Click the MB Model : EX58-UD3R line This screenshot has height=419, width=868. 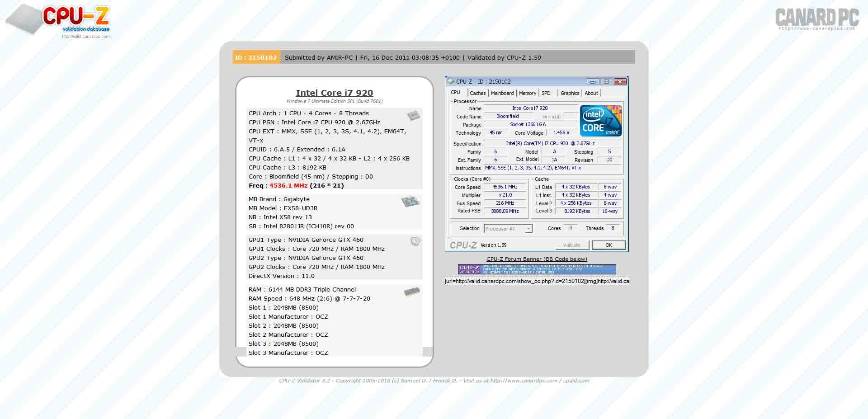[x=283, y=208]
